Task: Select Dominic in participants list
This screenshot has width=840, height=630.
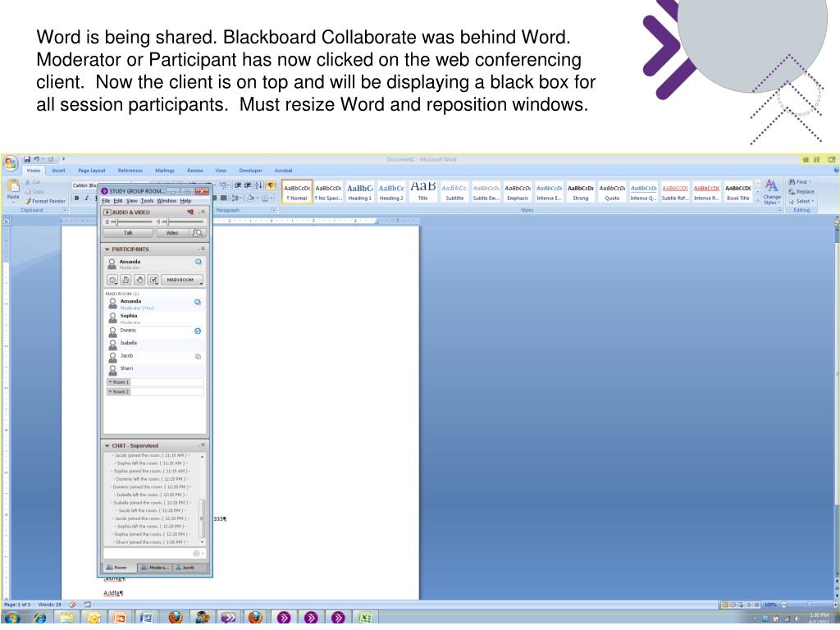Action: pos(154,331)
